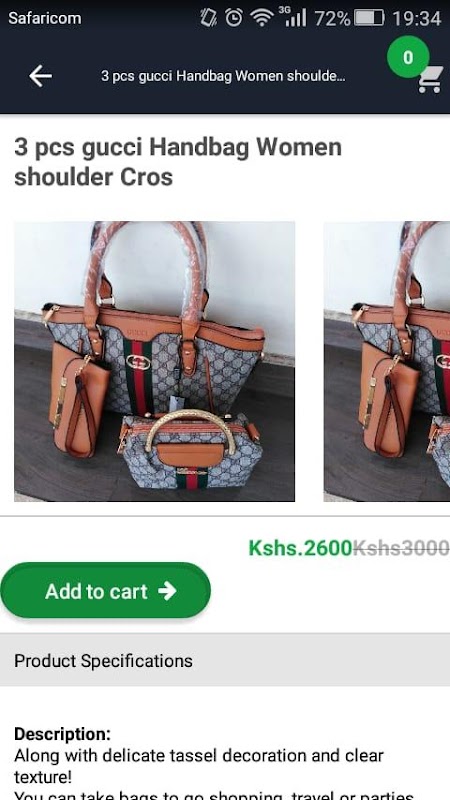The width and height of the screenshot is (450, 800).
Task: Tap the alarm clock status icon
Action: 234,18
